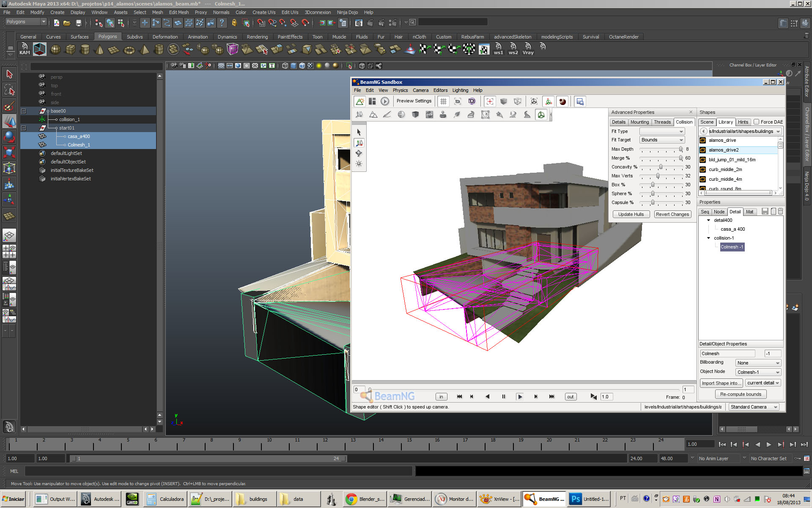Select the move gizmo tool in BeamNG viewport

359,143
